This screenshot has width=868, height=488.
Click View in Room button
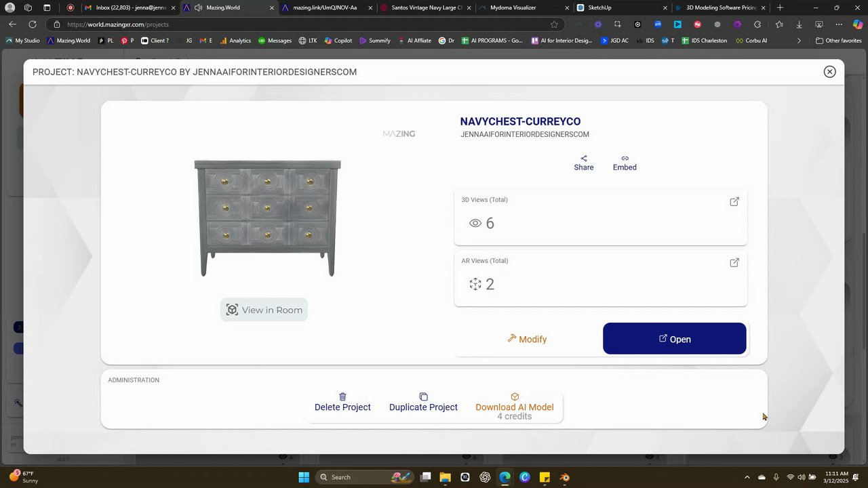click(264, 310)
